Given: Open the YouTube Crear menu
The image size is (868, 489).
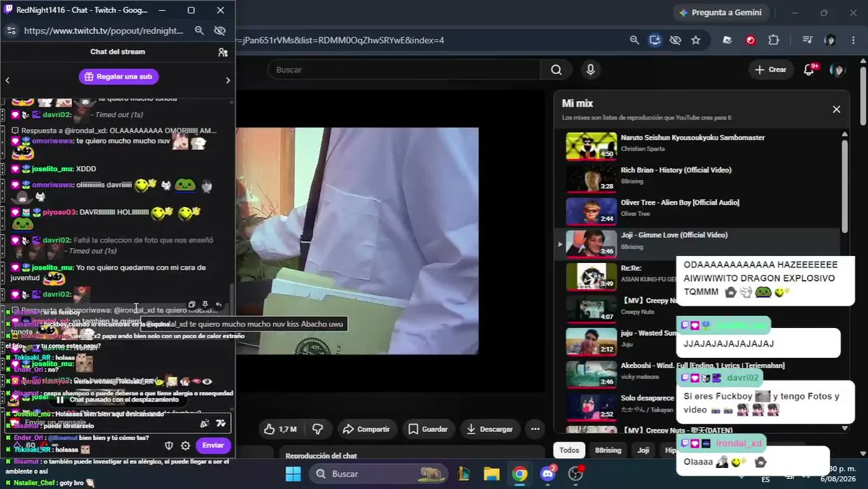Looking at the screenshot, I should [771, 69].
